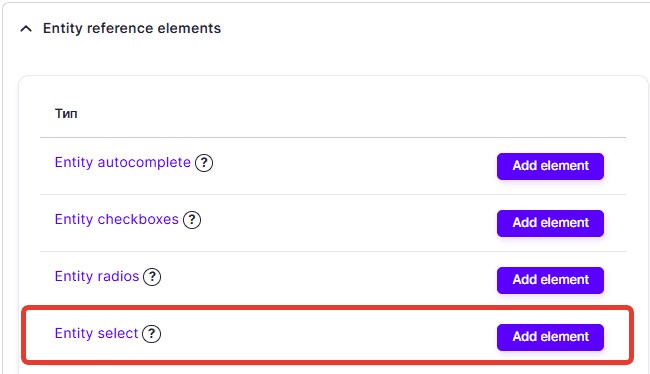The width and height of the screenshot is (650, 374).
Task: Click the Тип column header
Action: coord(66,114)
